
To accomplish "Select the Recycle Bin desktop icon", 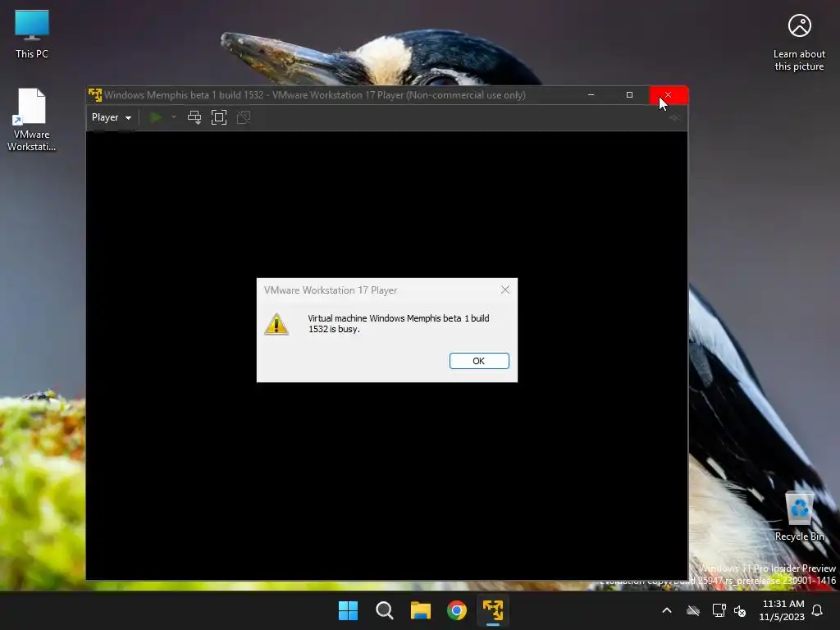I will [799, 517].
